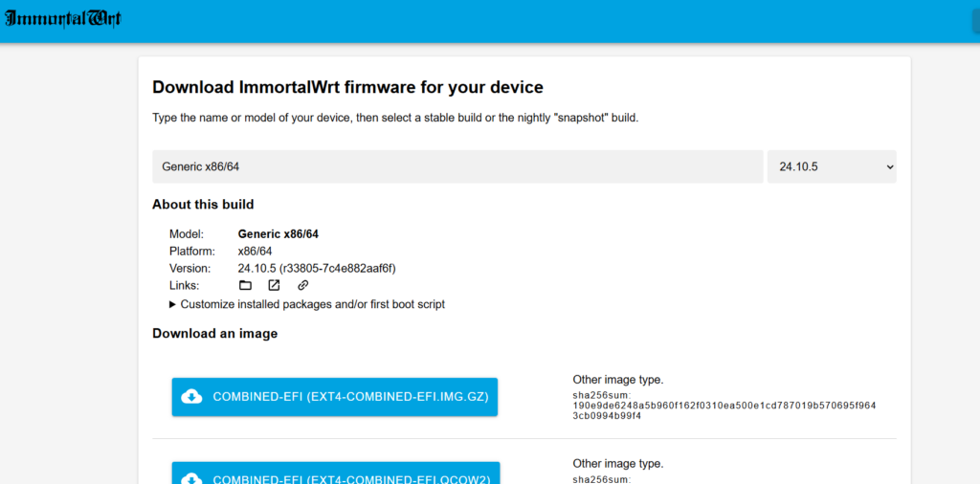Click the ImmortalWrt logo in the header
The height and width of the screenshot is (484, 980).
coord(63,20)
